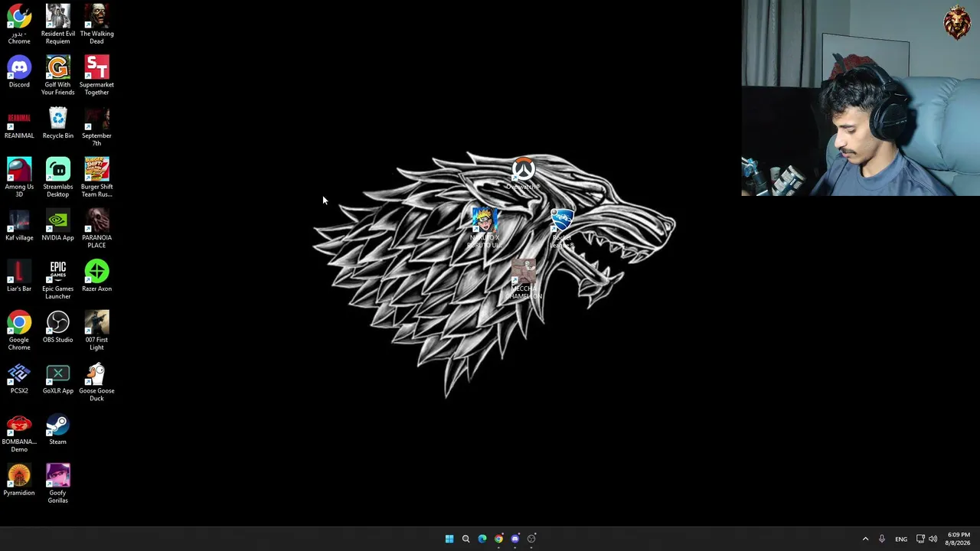Click the PCSX2 emulator shortcut
This screenshot has height=551, width=980.
pyautogui.click(x=19, y=378)
